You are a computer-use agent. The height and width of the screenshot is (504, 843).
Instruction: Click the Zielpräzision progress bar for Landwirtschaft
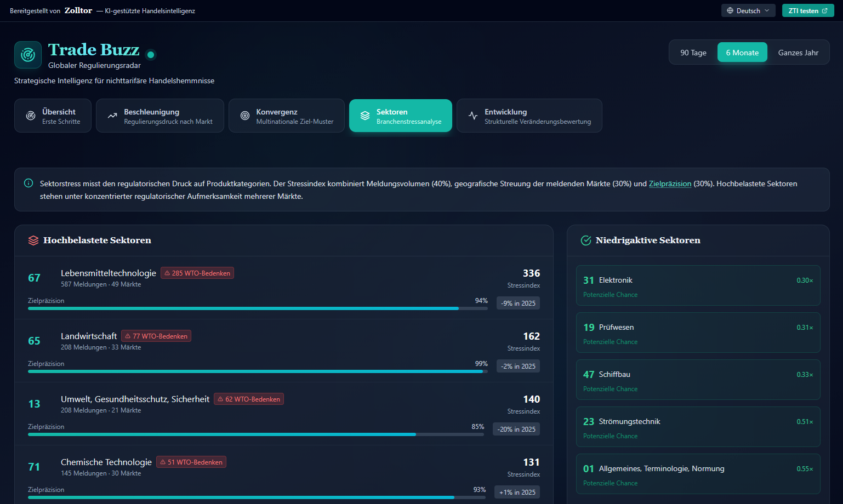tap(258, 371)
